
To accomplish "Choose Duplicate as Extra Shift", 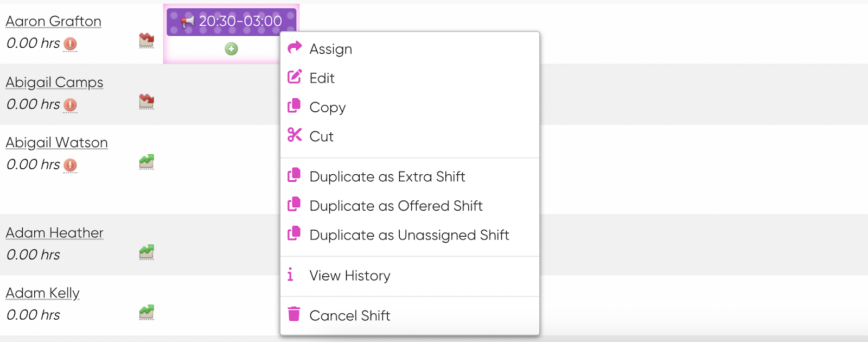I will 410,177.
